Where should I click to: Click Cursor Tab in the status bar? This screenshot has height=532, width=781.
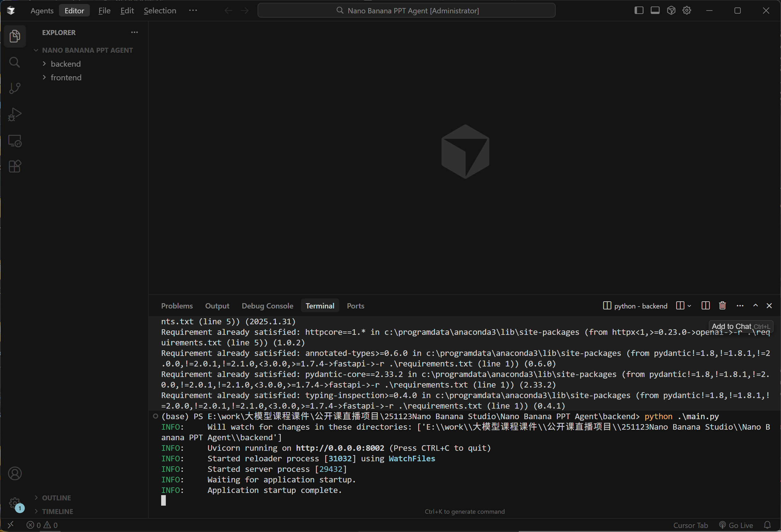click(x=691, y=525)
